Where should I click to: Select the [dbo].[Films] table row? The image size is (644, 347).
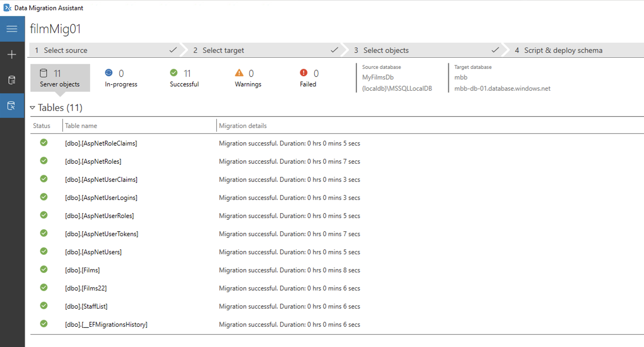coord(82,270)
